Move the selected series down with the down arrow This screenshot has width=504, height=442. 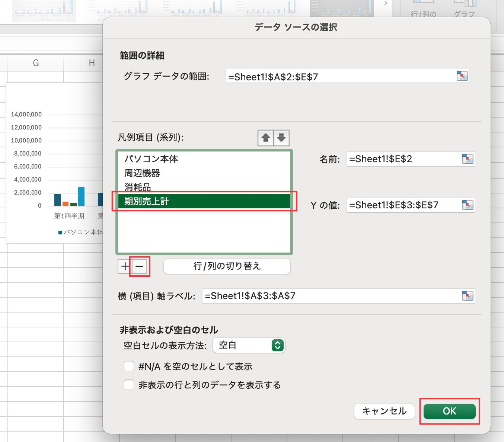pyautogui.click(x=281, y=138)
